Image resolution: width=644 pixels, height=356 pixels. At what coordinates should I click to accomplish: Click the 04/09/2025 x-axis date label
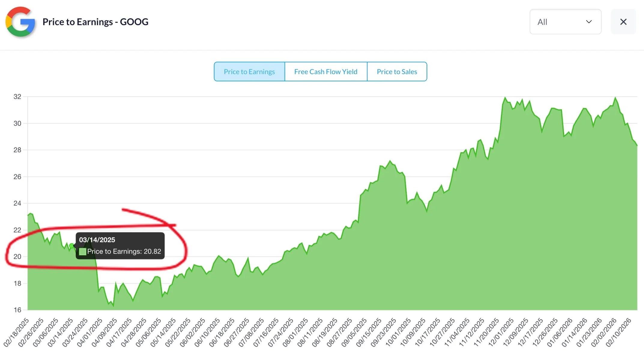tap(104, 332)
